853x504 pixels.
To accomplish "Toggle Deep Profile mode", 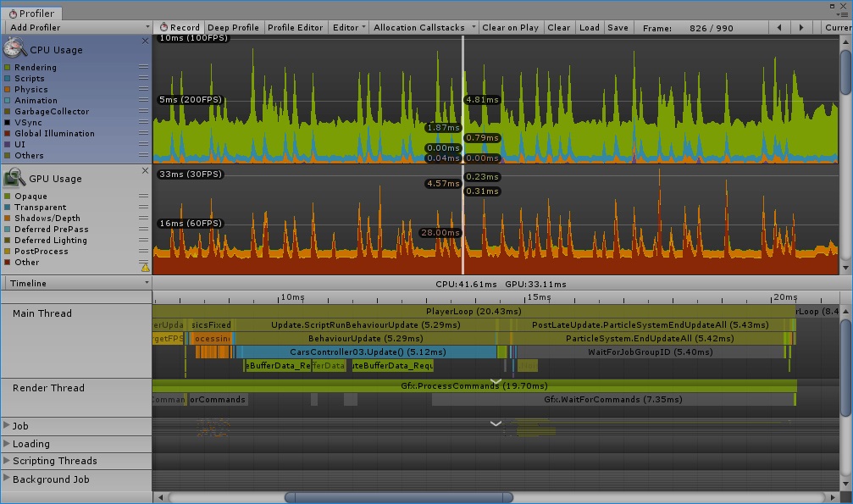I will click(233, 27).
